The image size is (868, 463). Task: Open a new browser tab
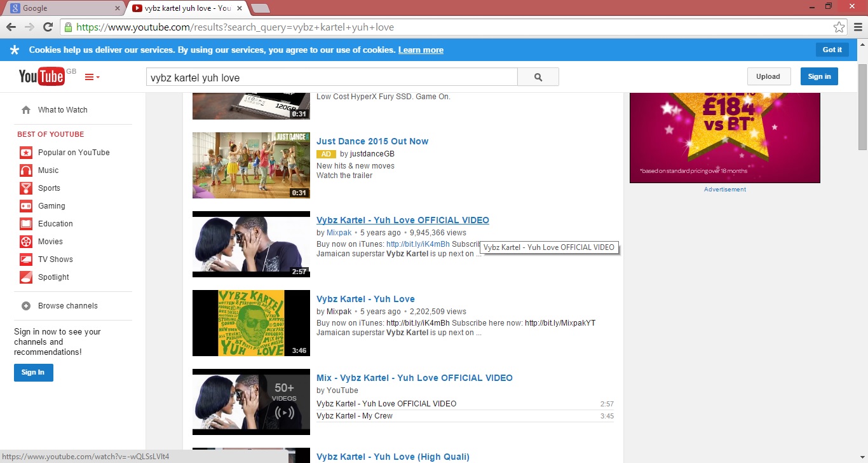coord(261,8)
